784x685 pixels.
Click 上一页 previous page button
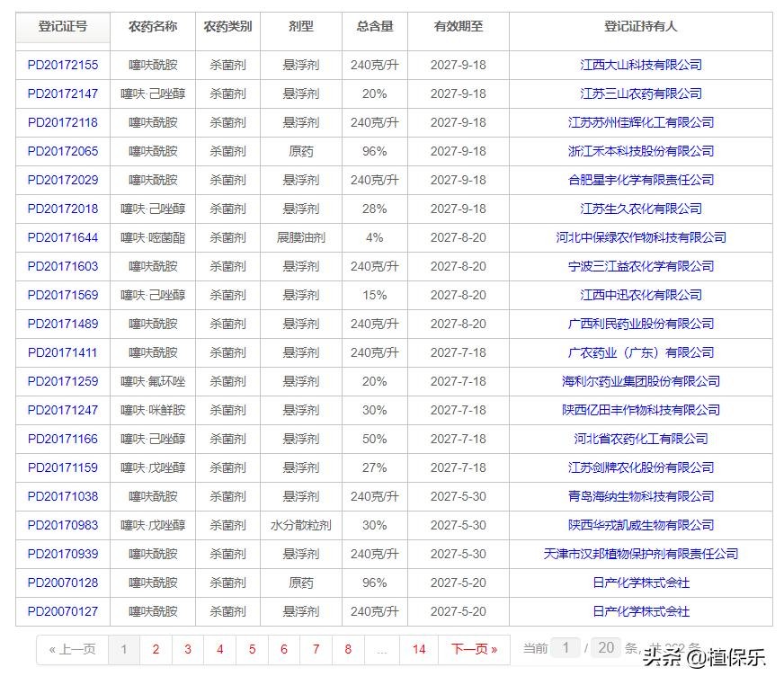(x=72, y=649)
